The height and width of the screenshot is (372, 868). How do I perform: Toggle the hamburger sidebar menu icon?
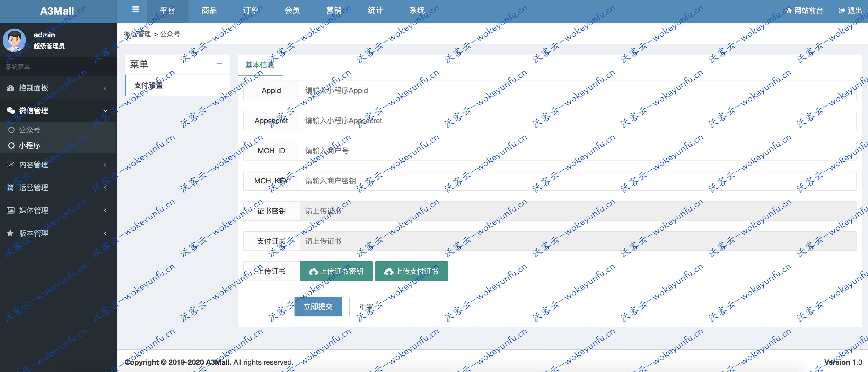(x=136, y=9)
